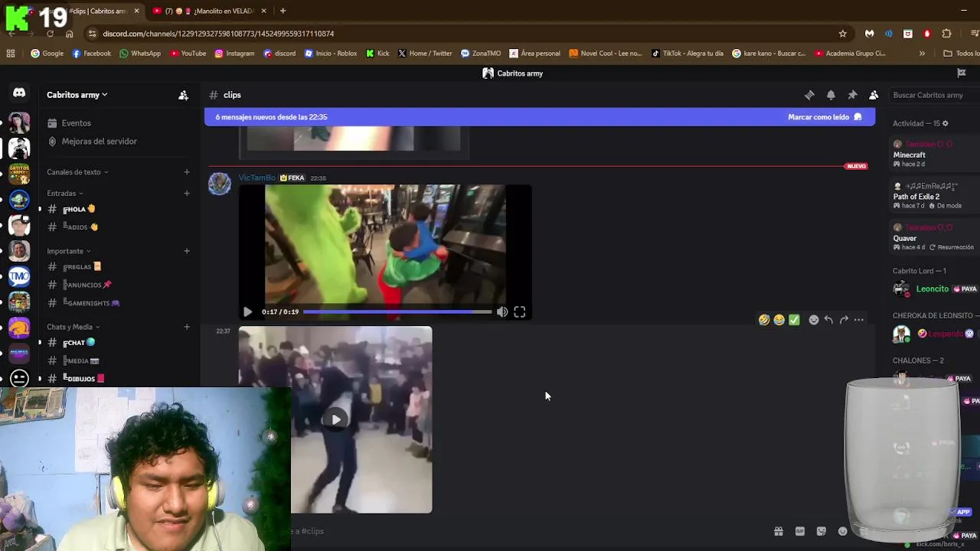Viewport: 980px width, 551px height.
Task: Open Actividad settings gear
Action: click(x=946, y=123)
